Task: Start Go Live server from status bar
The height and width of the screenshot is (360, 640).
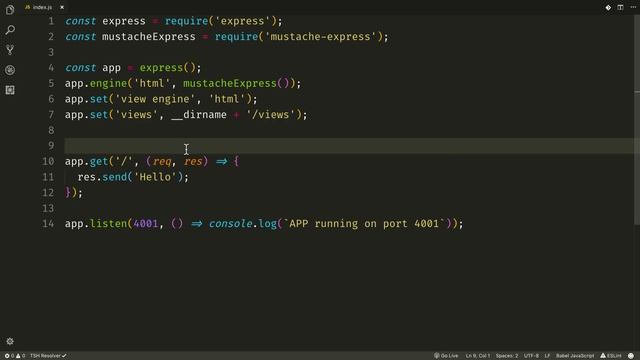Action: pos(446,356)
